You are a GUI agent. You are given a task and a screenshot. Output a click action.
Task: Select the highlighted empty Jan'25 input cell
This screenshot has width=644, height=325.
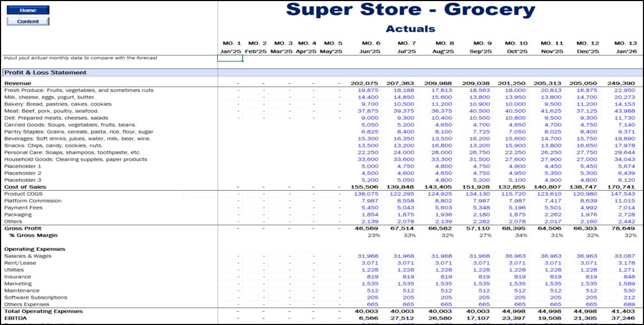(x=230, y=58)
